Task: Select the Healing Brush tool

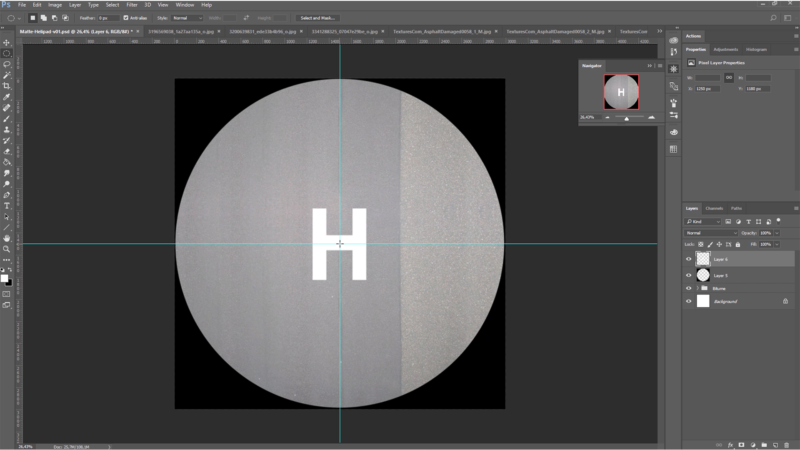Action: pyautogui.click(x=7, y=108)
